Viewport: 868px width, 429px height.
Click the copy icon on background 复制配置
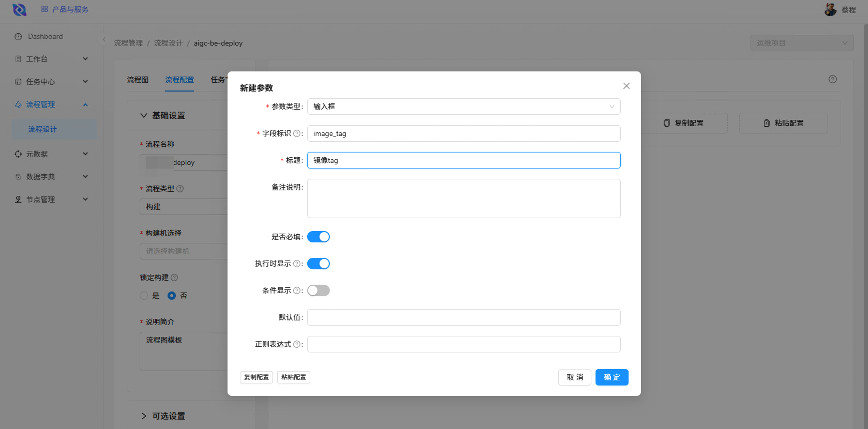point(666,123)
